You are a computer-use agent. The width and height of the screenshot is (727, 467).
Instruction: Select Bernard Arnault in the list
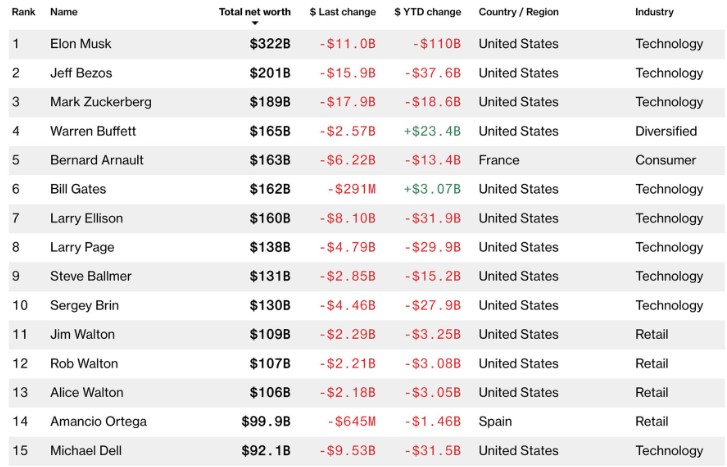point(97,160)
